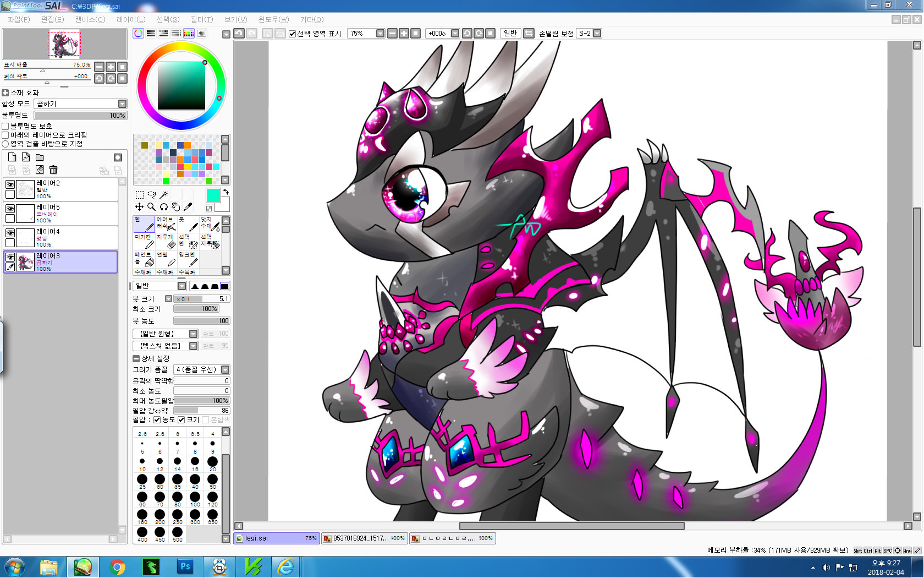This screenshot has height=578, width=924.
Task: Toggle the color wheel panel icon
Action: coord(139,34)
